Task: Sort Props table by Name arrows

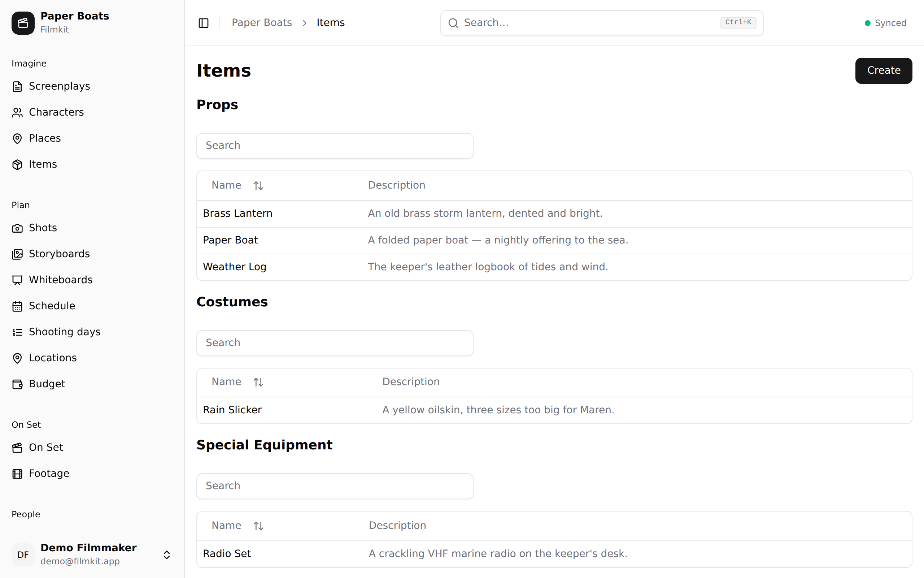Action: tap(258, 186)
